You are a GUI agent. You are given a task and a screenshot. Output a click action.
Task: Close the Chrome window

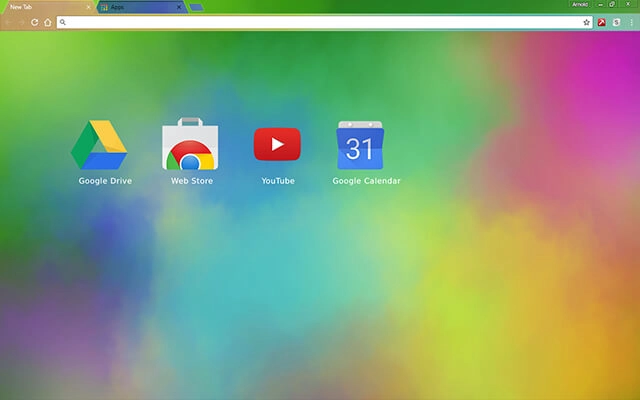coord(628,4)
